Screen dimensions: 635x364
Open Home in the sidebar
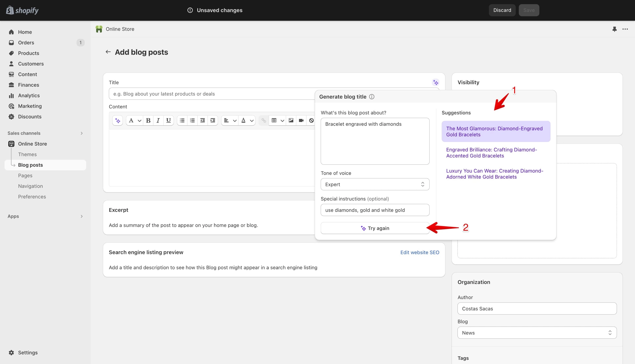pyautogui.click(x=45, y=32)
